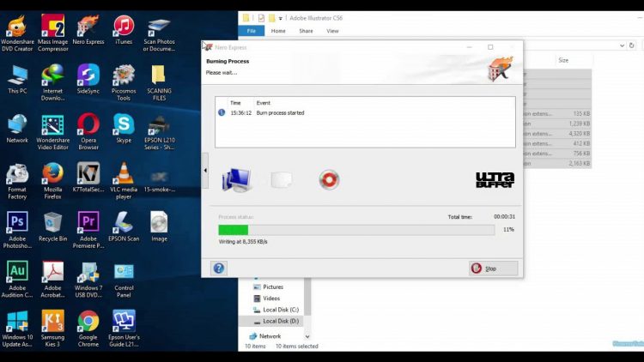Screen dimensions: 644x362
Task: Click the Time column header in the event log
Action: click(x=235, y=103)
